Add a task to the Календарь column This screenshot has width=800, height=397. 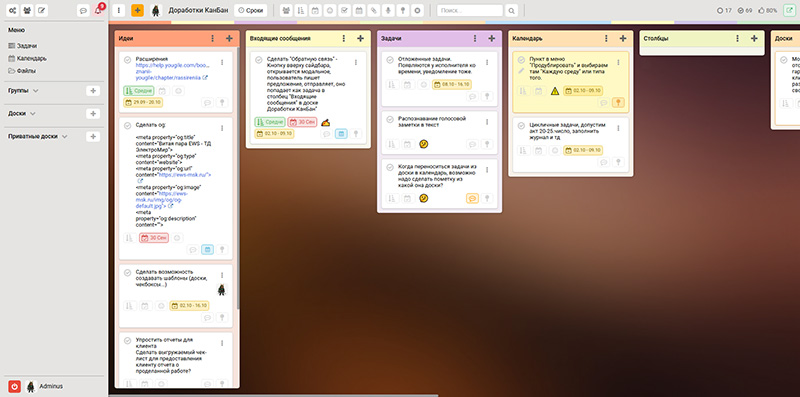click(622, 38)
